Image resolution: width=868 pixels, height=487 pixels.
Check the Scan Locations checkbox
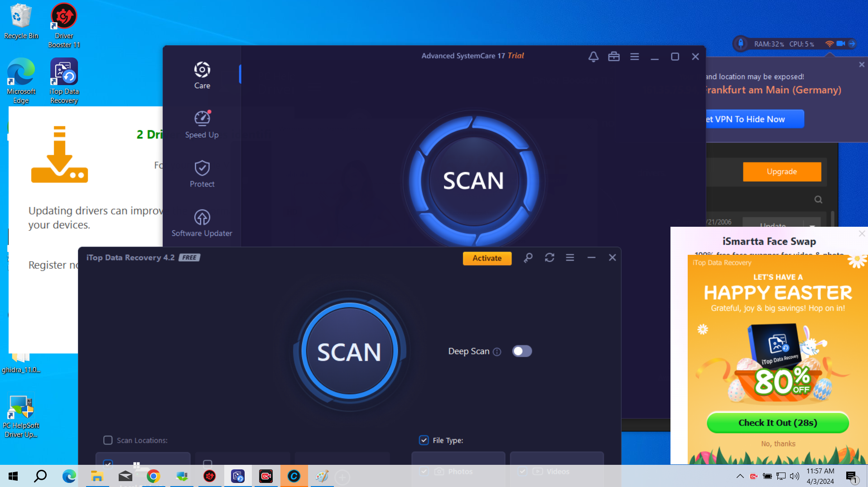tap(108, 440)
